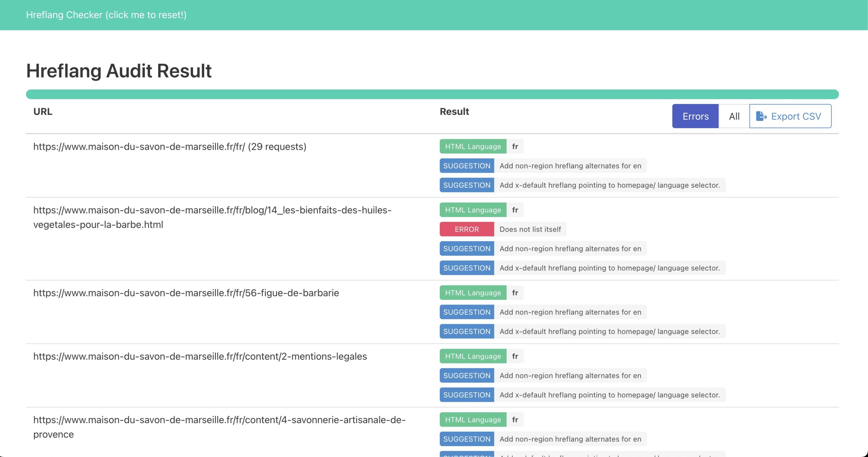Screen dimensions: 868x457
Task: Click 'Add x-default hreflang' message in mentions-legales row
Action: [610, 395]
